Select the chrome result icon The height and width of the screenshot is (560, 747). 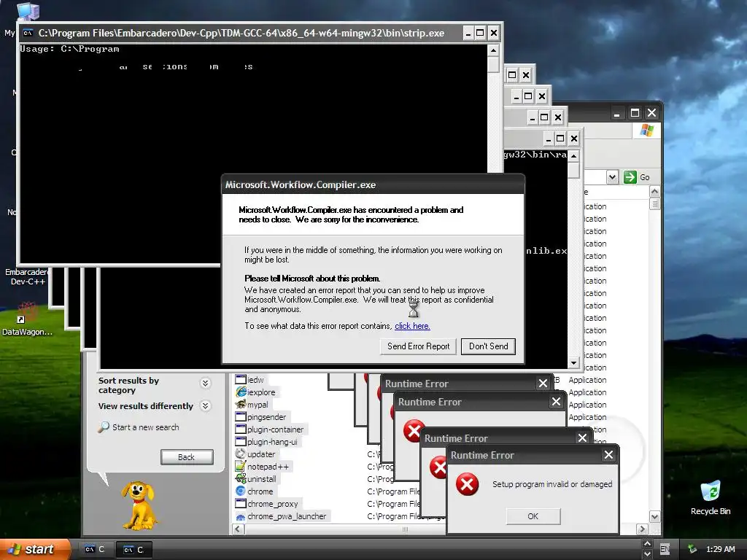point(241,491)
